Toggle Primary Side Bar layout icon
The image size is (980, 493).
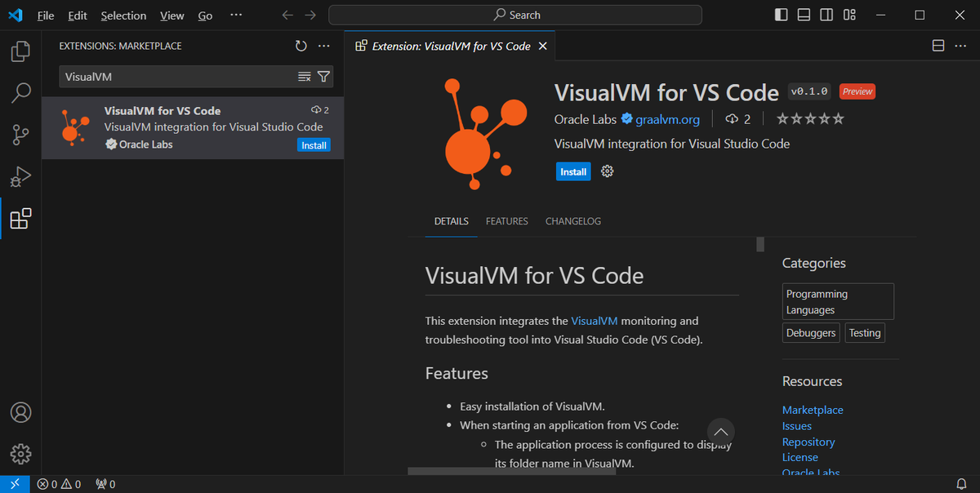click(x=782, y=15)
